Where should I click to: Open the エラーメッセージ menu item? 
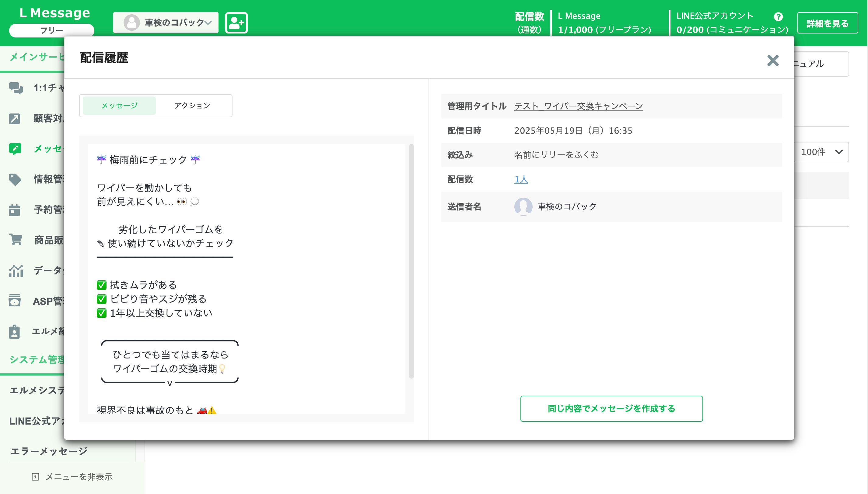coord(49,451)
